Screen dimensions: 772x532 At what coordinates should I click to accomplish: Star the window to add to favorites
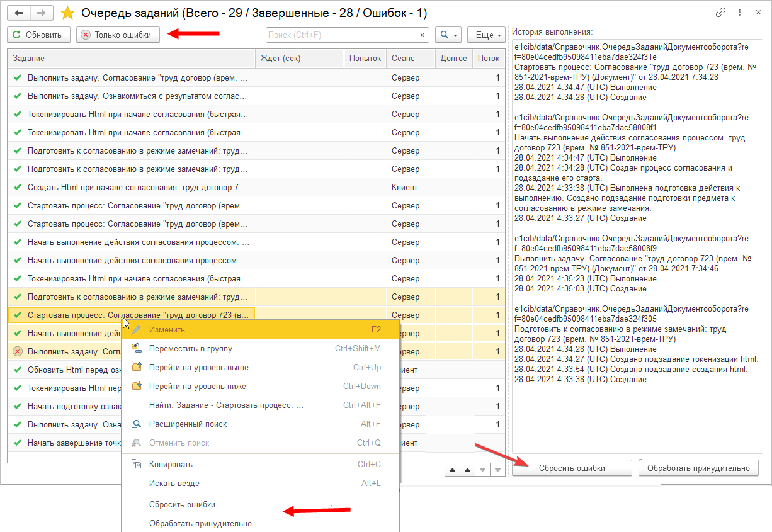[67, 13]
